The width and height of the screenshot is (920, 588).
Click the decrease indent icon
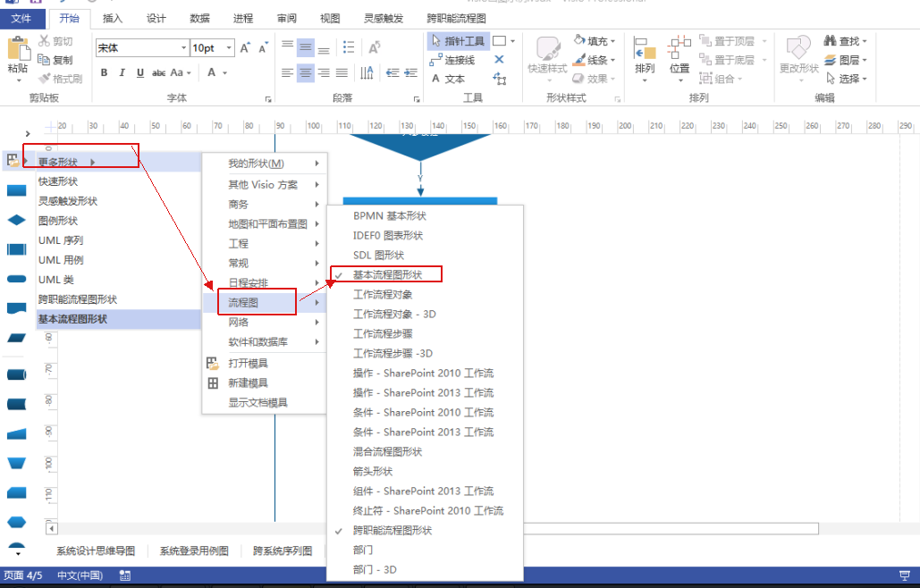point(392,72)
